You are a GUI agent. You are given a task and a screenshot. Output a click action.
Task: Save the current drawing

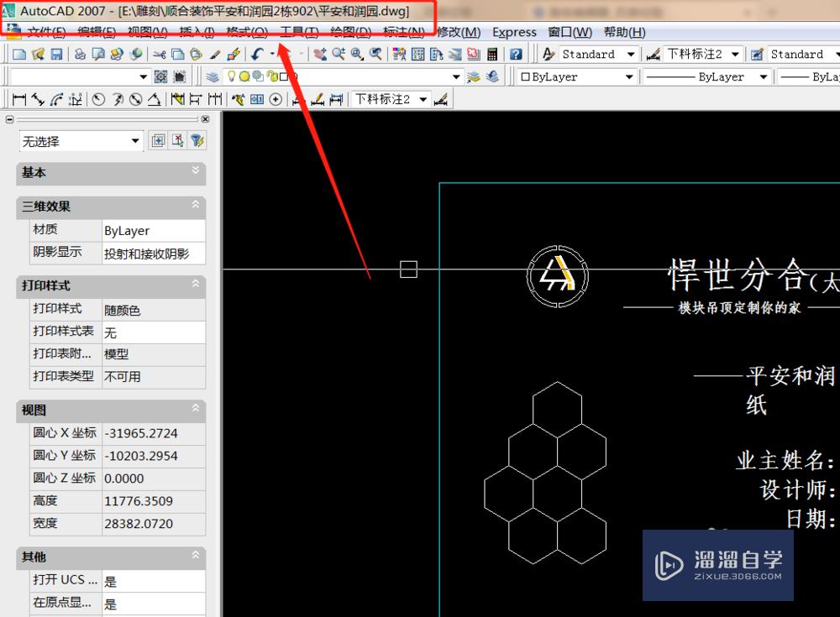(56, 54)
